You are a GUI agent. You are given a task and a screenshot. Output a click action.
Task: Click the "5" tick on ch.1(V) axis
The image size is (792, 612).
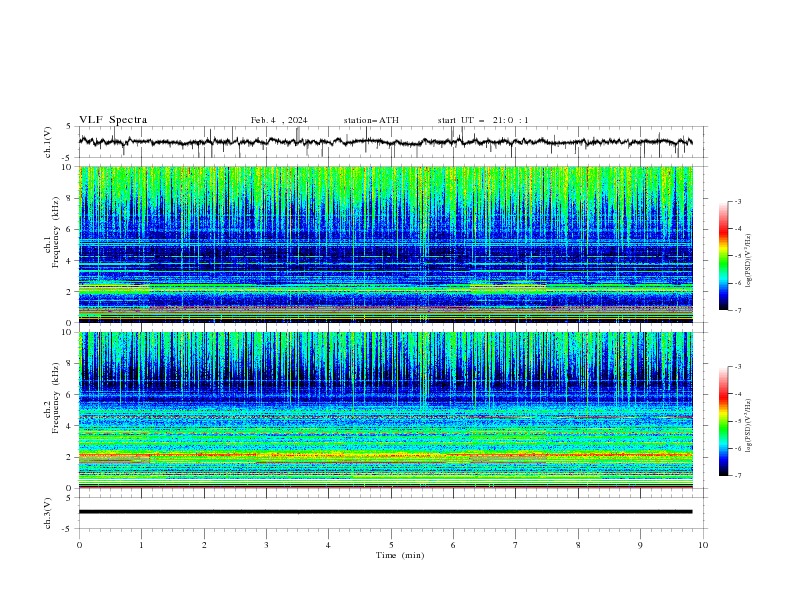(70, 127)
